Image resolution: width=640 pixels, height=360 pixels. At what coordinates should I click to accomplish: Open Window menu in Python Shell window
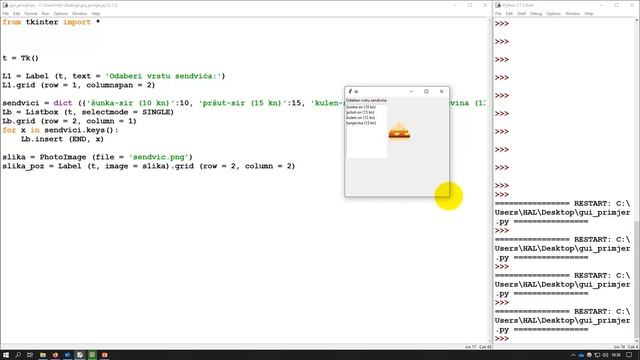coord(572,13)
